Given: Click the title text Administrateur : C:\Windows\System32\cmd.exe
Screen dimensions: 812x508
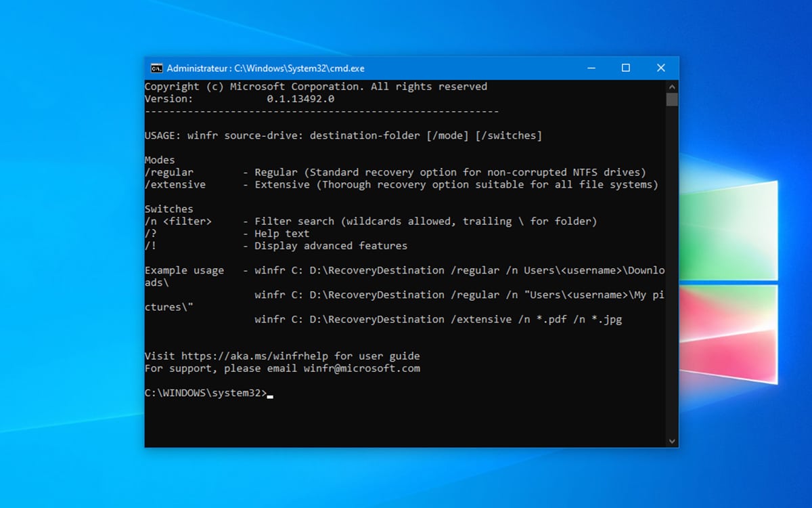Looking at the screenshot, I should (266, 68).
